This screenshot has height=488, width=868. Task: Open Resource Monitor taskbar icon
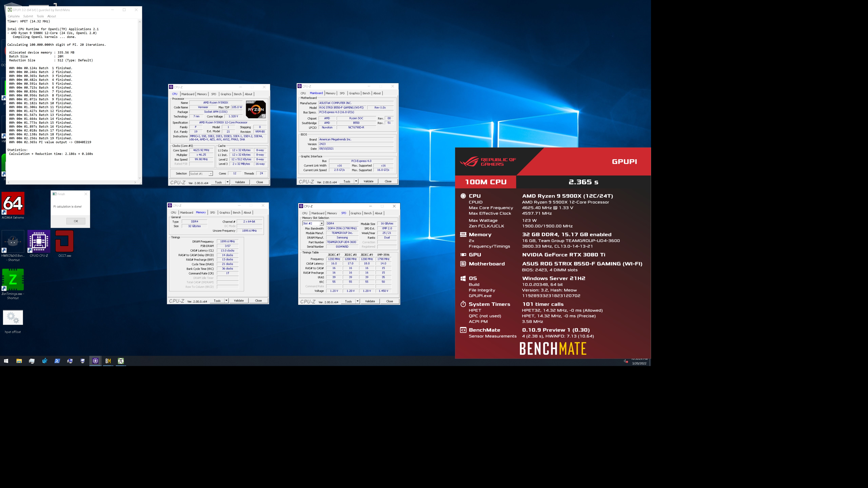[32, 361]
